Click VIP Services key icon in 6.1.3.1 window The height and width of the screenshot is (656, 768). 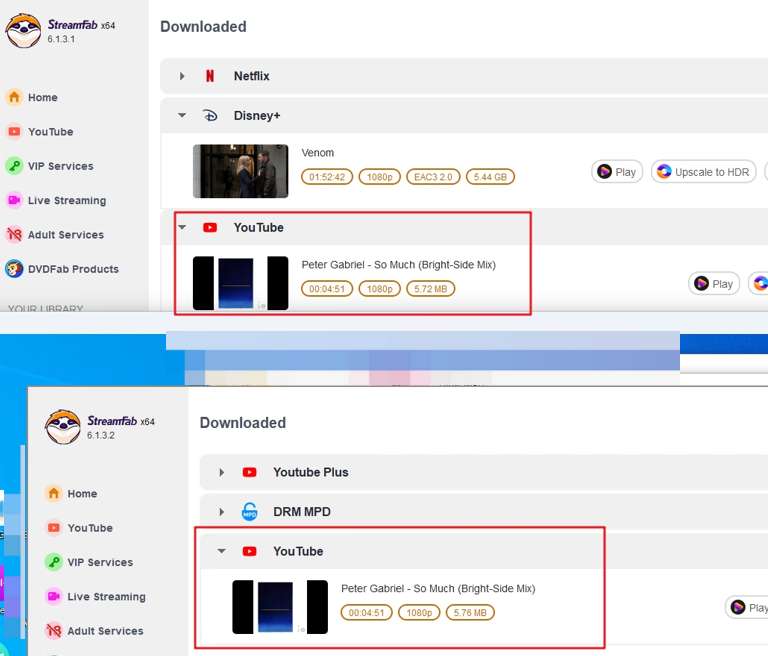click(x=14, y=166)
